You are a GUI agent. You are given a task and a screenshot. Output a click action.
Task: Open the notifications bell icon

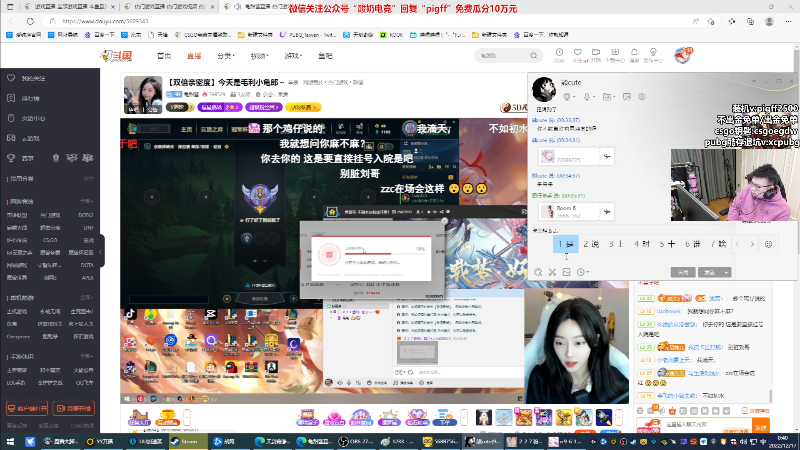[634, 55]
